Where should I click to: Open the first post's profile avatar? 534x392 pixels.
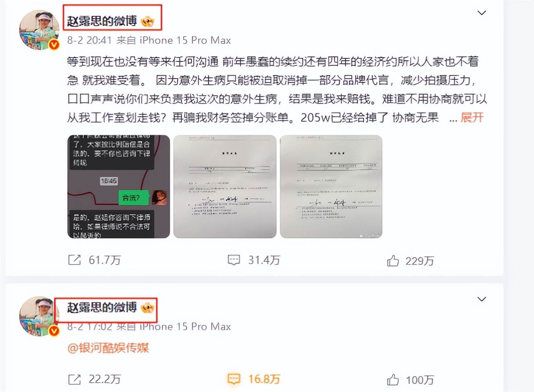coord(39,30)
